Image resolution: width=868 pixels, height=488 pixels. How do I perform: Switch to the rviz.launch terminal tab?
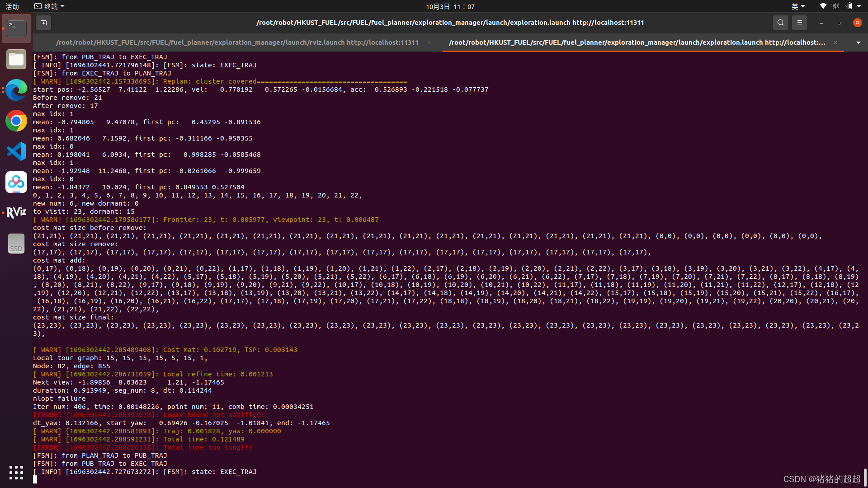(x=237, y=42)
